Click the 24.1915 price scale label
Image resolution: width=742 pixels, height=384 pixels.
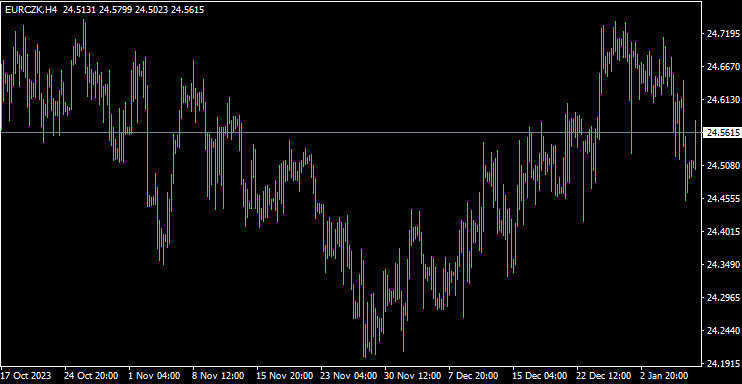pos(723,364)
